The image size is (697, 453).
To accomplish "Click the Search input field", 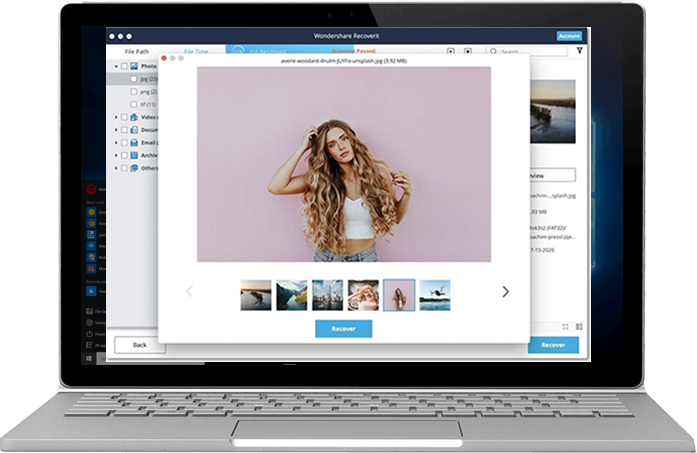I will [527, 51].
